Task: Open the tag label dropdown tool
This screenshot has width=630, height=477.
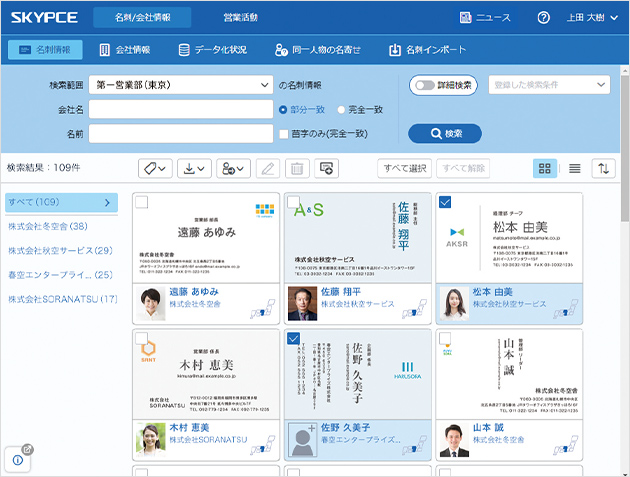Action: [x=155, y=168]
